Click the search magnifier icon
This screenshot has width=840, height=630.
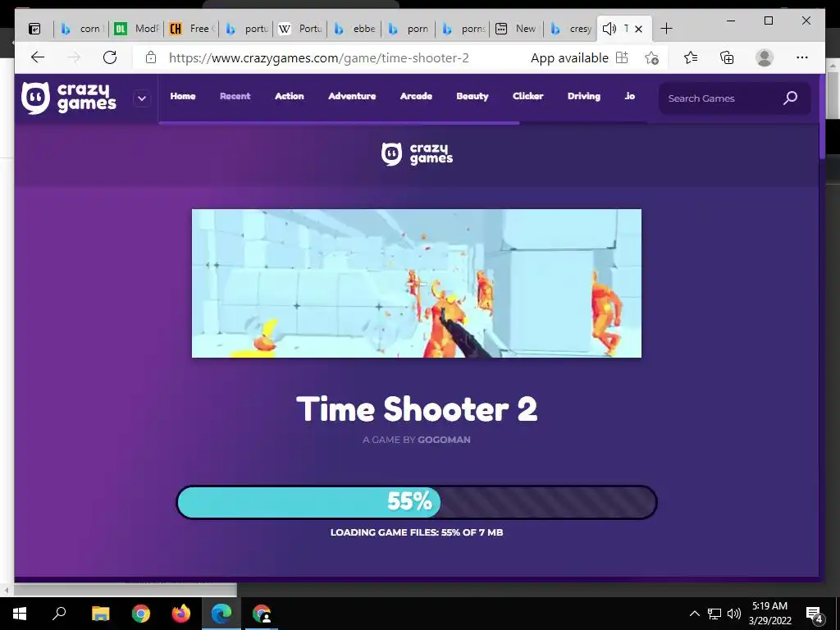790,98
